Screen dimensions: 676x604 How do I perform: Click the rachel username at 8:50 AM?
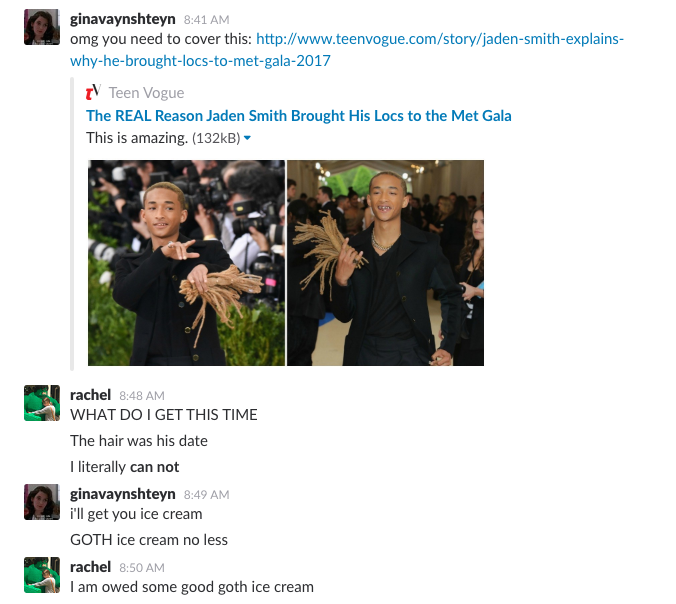pos(91,566)
